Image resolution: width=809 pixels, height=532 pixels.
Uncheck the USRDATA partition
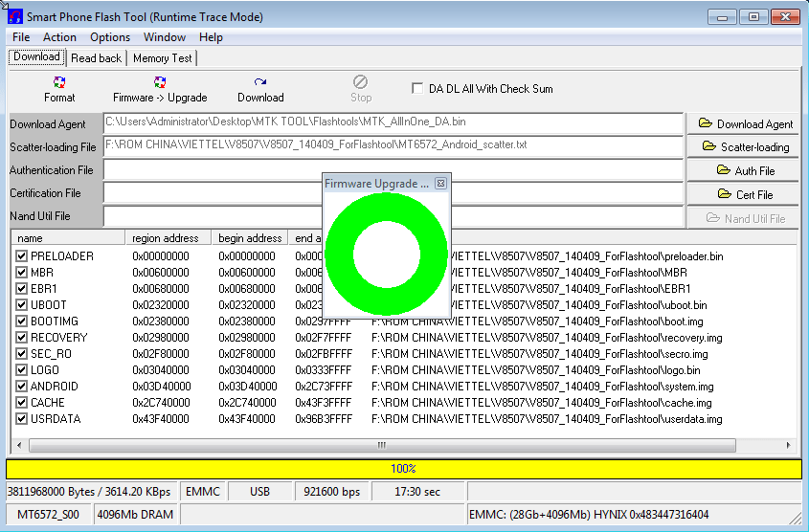[22, 419]
